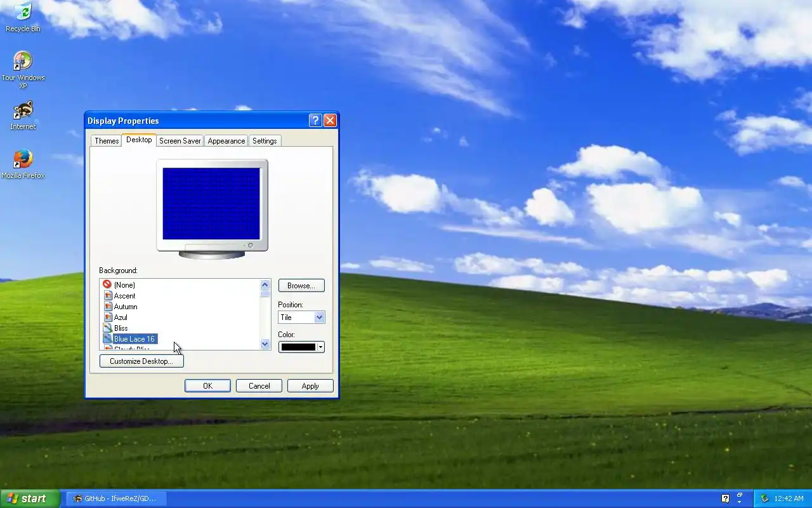The image size is (812, 508).
Task: Select the Mozilla Firefox desktop icon
Action: click(23, 164)
